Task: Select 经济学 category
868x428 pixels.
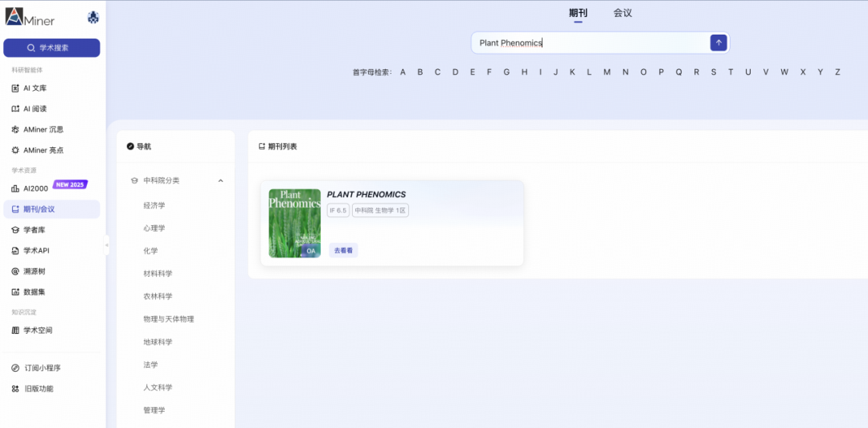Action: (154, 205)
